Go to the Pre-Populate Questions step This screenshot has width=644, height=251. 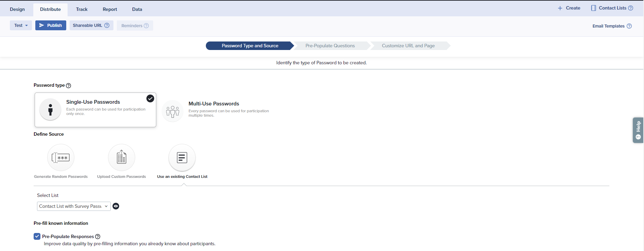click(330, 46)
